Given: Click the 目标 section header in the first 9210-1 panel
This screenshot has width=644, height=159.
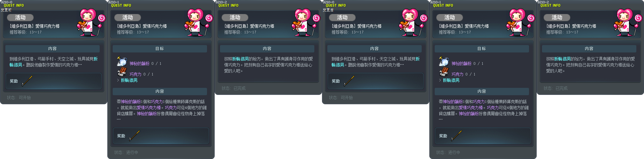Looking at the screenshot, I should pos(160,49).
